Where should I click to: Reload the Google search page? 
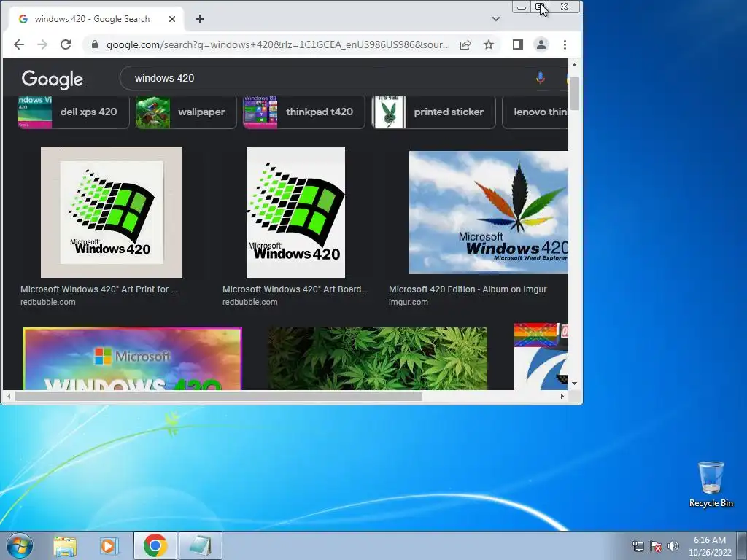click(66, 44)
